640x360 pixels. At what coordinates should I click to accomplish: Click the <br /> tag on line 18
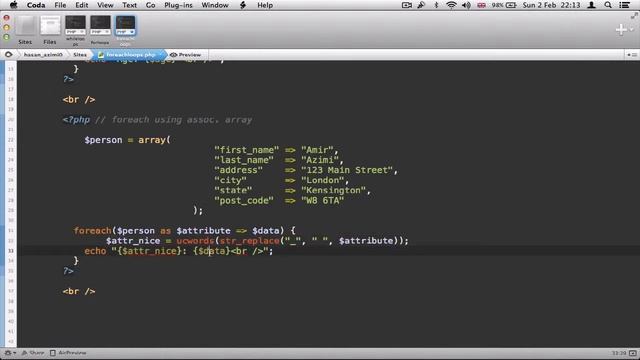pyautogui.click(x=79, y=100)
